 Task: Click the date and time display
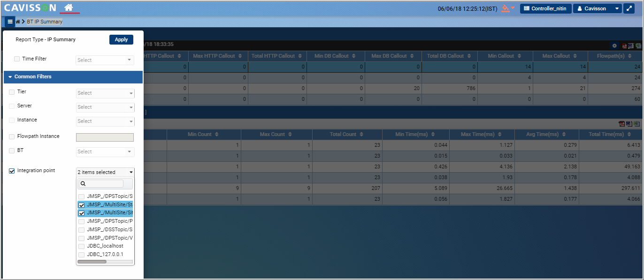pyautogui.click(x=467, y=8)
